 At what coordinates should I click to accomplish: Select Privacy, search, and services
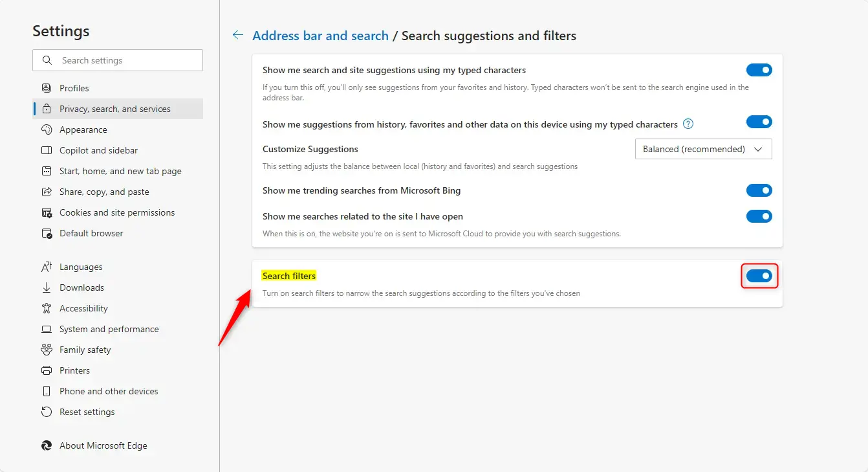[x=115, y=109]
